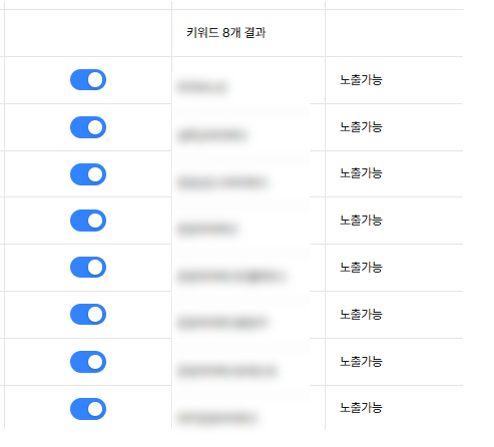Turn off the fifth row toggle switch
This screenshot has height=447, width=494.
88,267
